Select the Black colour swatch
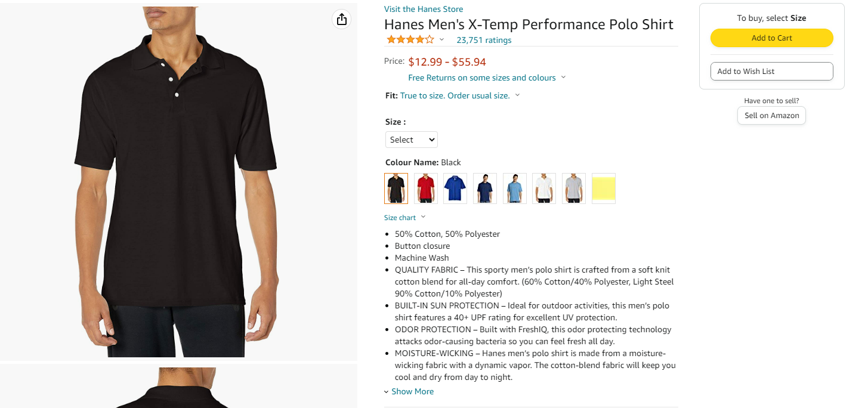The width and height of the screenshot is (868, 408). pos(396,188)
